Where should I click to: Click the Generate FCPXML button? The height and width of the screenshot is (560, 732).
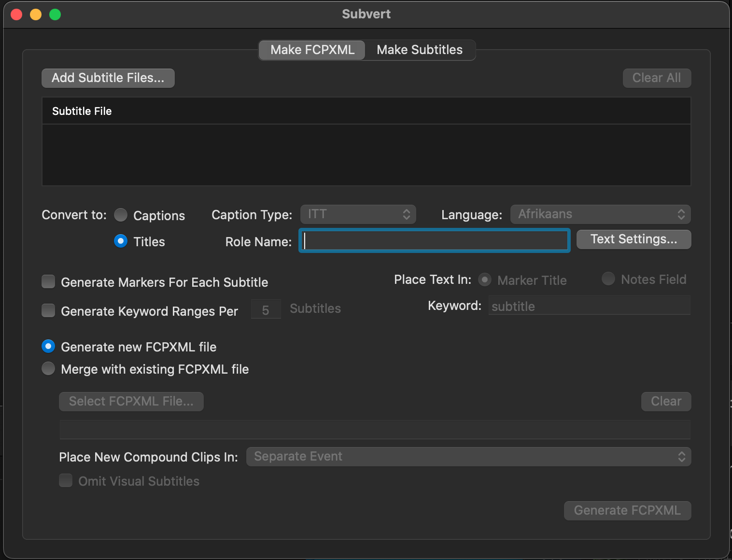(x=627, y=511)
